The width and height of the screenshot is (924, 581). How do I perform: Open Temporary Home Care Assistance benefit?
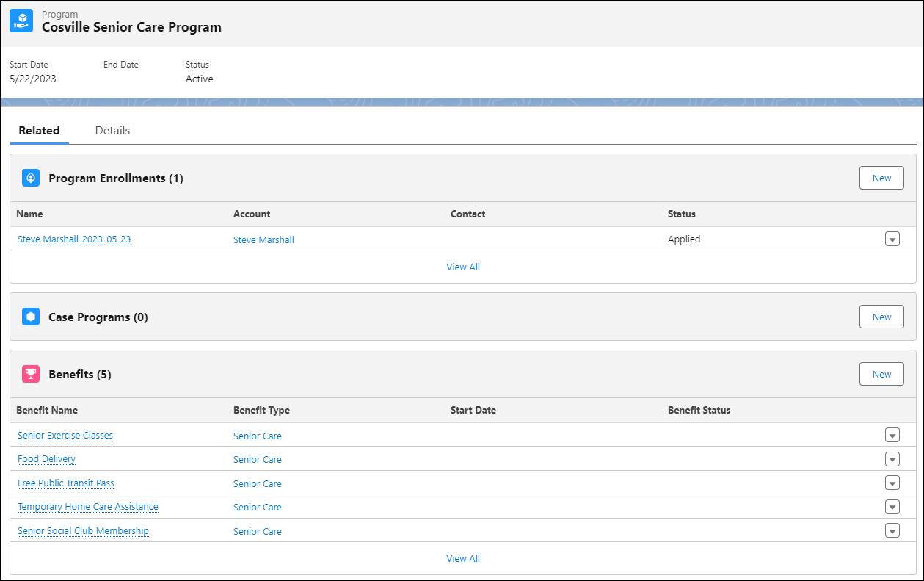tap(88, 507)
